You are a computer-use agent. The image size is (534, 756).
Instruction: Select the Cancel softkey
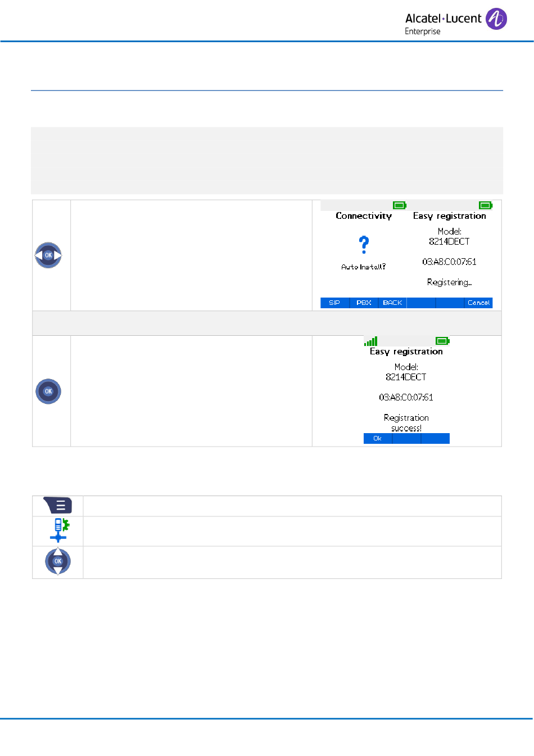coord(478,303)
